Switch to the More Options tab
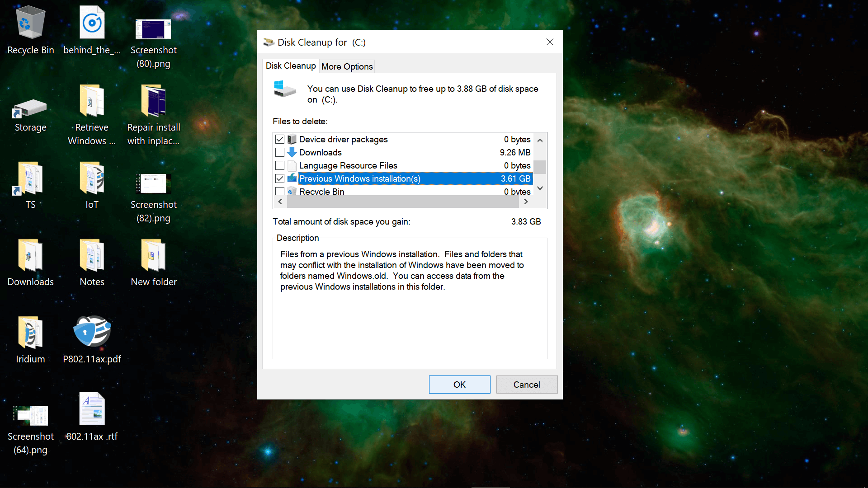 (x=347, y=66)
